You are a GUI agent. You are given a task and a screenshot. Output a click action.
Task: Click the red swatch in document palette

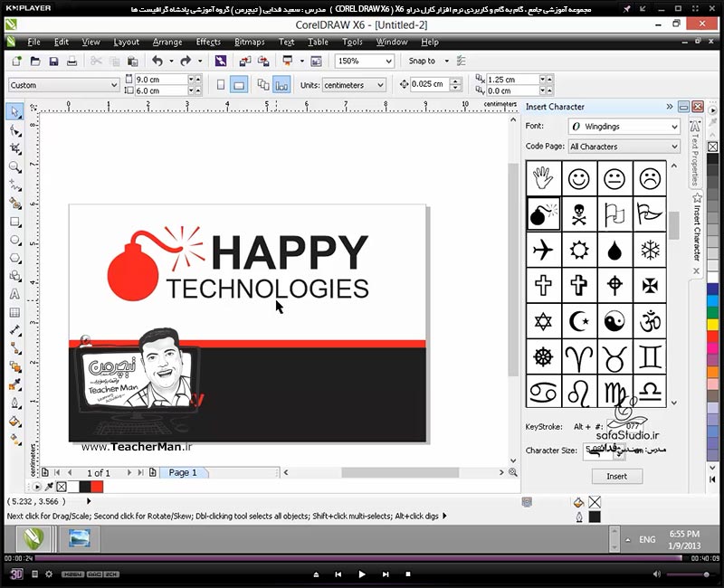coord(97,487)
